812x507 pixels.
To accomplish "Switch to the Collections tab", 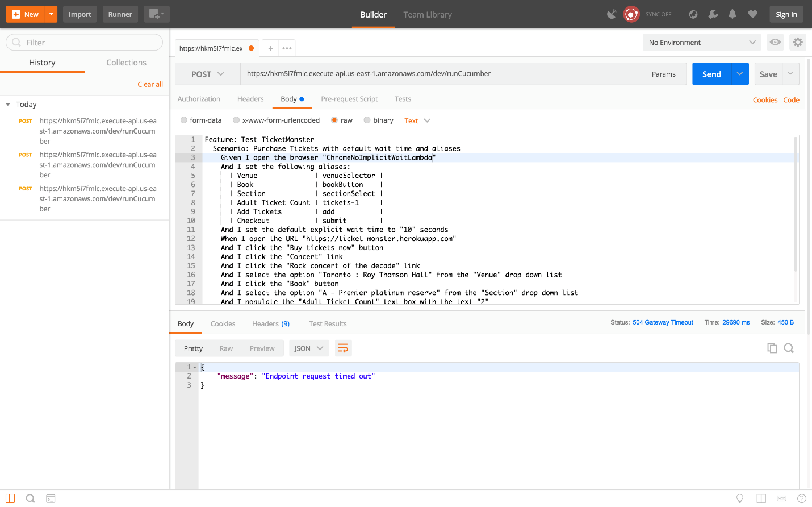I will (x=126, y=63).
